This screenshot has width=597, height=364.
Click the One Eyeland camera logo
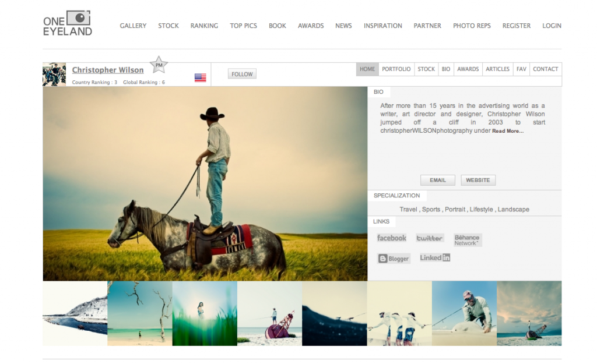[68, 23]
